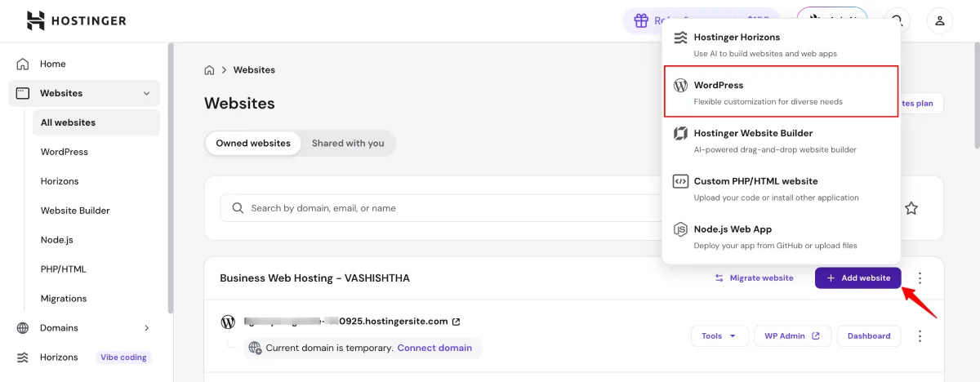Click the sidebar vertical scrollbar
The image size is (980, 382).
[x=170, y=180]
